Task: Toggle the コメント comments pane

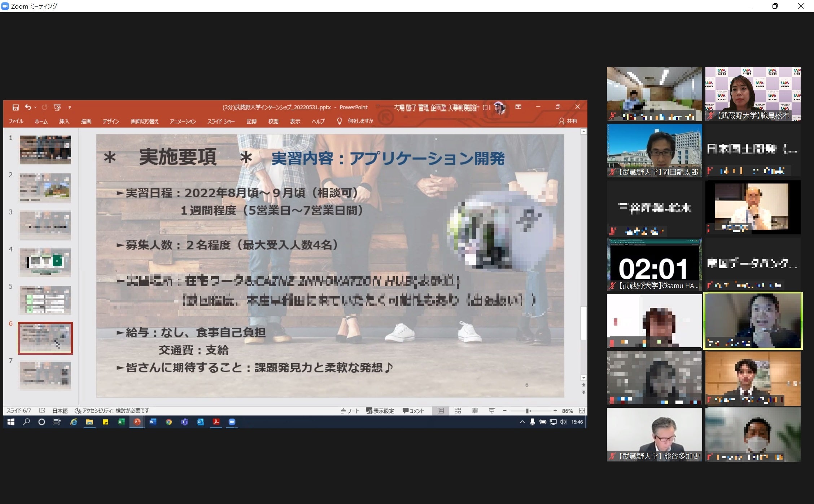Action: 413,411
